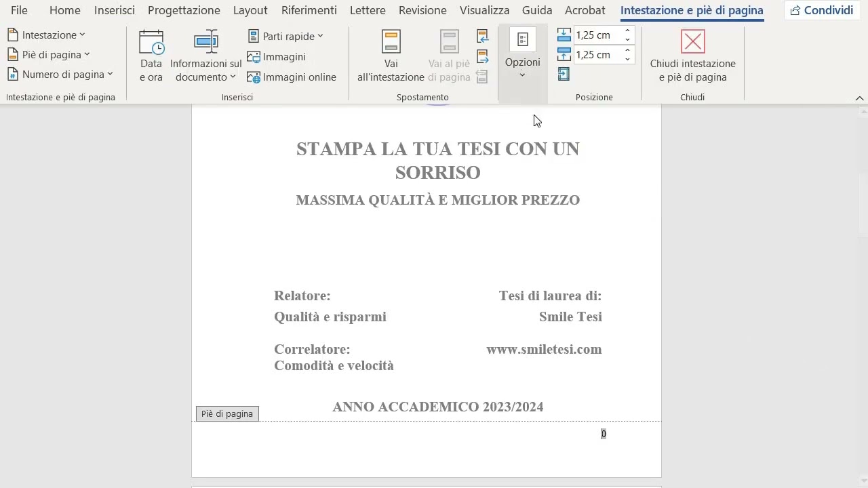The image size is (868, 488).
Task: Click the Tesi di laurea di: label
Action: pos(550,296)
